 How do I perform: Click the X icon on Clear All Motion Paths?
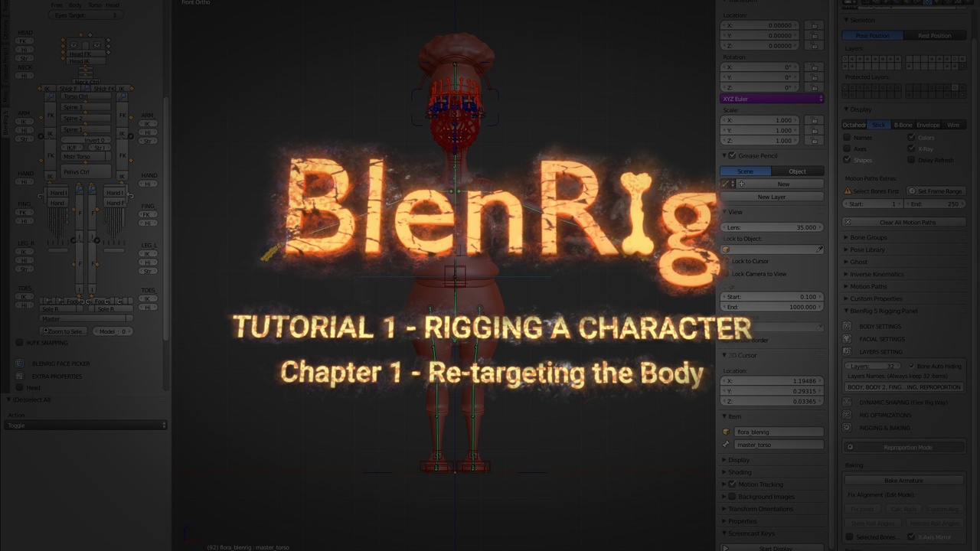click(848, 222)
